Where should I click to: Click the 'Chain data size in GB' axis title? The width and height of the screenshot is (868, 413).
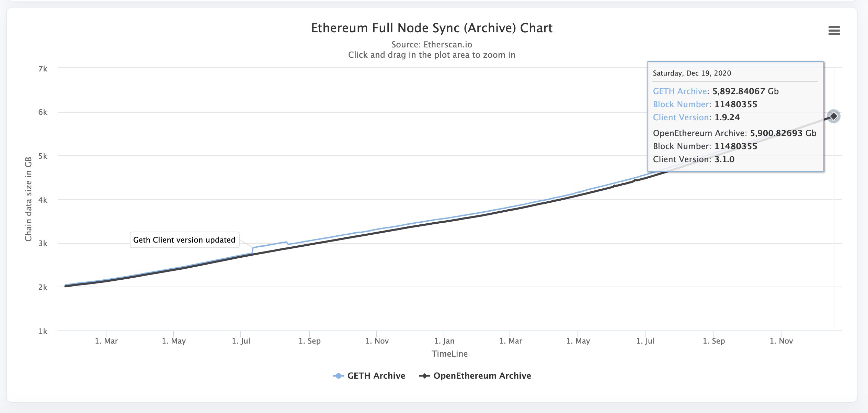click(28, 199)
